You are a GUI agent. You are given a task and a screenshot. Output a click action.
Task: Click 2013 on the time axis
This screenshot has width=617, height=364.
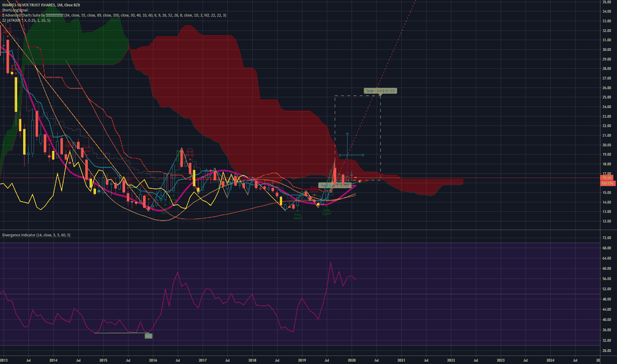tap(3, 360)
